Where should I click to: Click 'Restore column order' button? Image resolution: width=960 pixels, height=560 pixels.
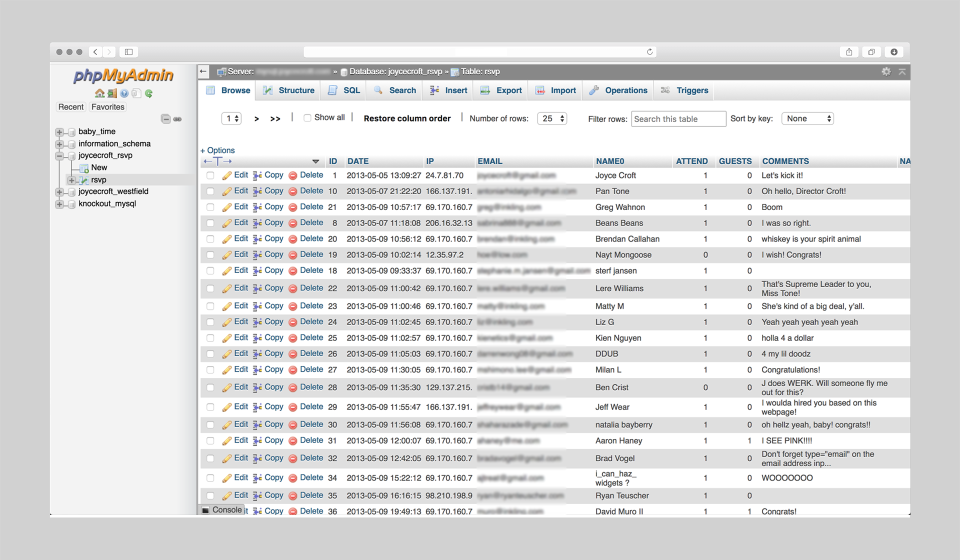[x=407, y=118]
